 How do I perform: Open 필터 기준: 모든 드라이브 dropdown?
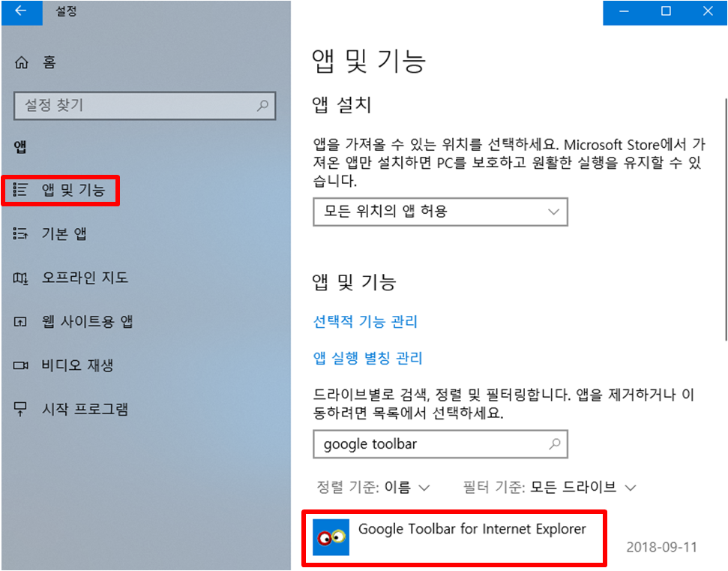[x=550, y=488]
